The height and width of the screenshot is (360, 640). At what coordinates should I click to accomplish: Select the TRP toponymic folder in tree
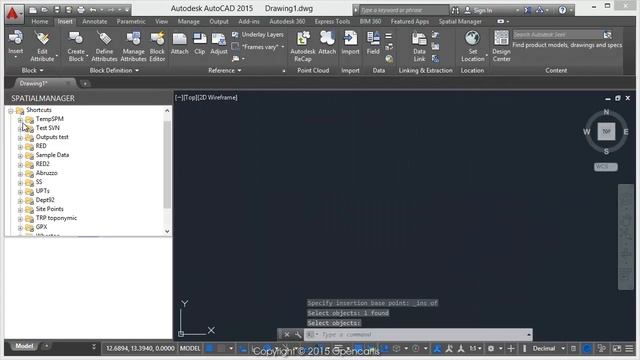pos(56,218)
